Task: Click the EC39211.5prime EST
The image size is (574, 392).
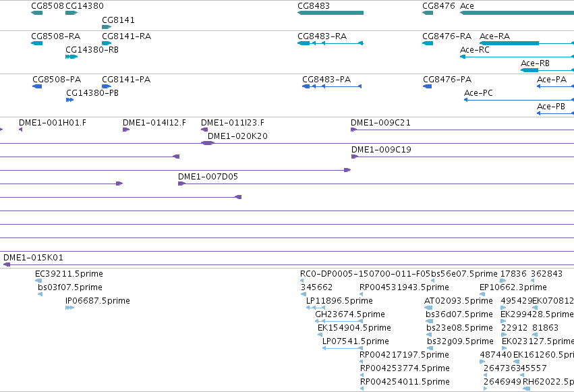Action: click(x=38, y=281)
